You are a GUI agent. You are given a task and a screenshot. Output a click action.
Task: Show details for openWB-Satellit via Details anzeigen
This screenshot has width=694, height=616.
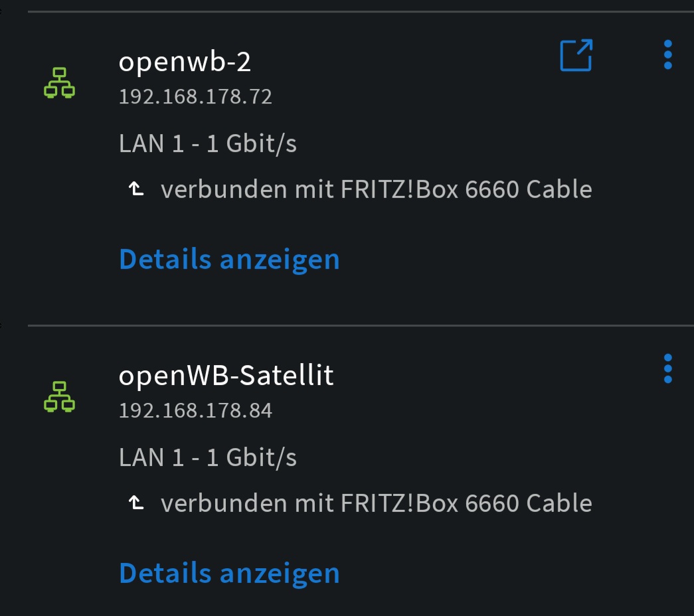(x=228, y=572)
